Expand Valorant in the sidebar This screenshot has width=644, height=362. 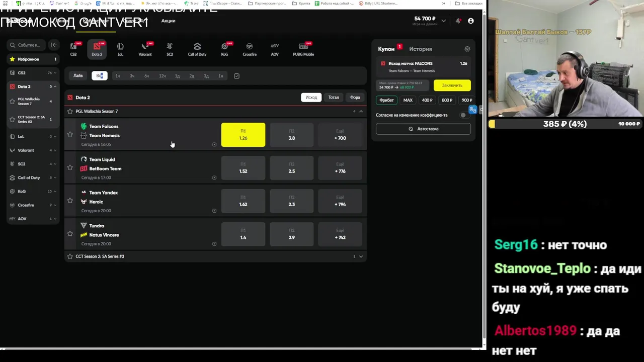pyautogui.click(x=55, y=150)
